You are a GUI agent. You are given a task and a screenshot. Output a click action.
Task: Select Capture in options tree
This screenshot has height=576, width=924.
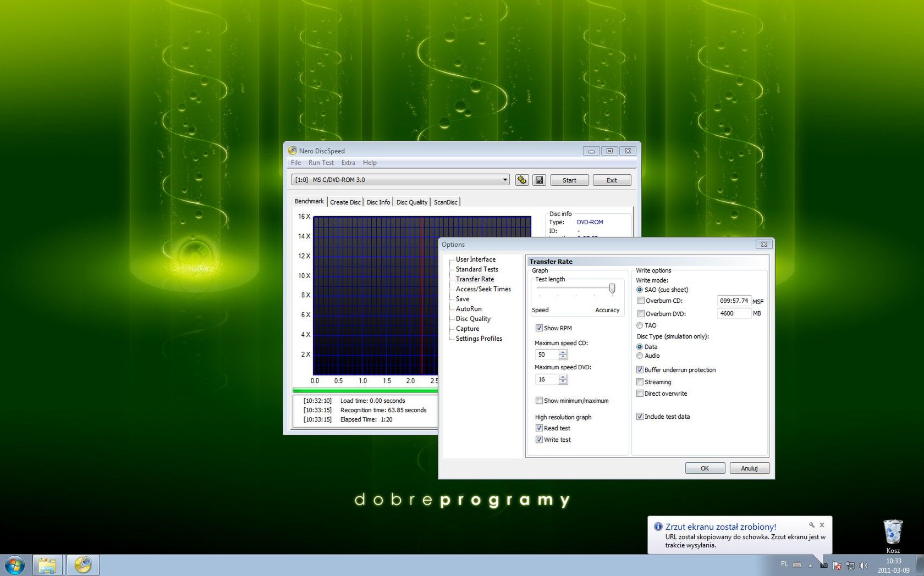468,329
